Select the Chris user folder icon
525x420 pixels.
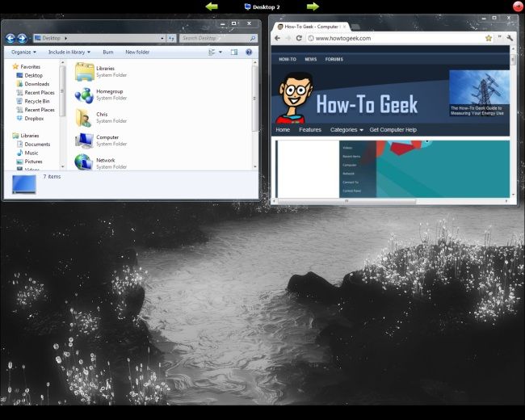coord(84,118)
